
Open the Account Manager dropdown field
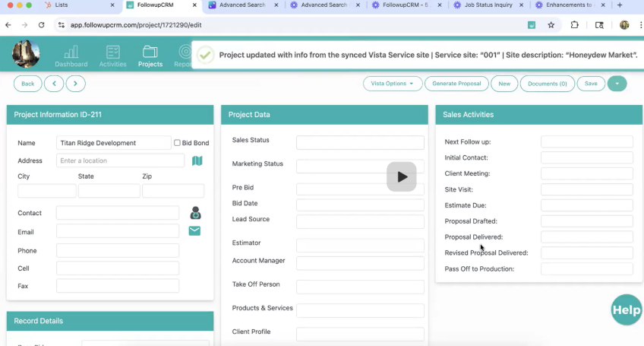(x=360, y=263)
